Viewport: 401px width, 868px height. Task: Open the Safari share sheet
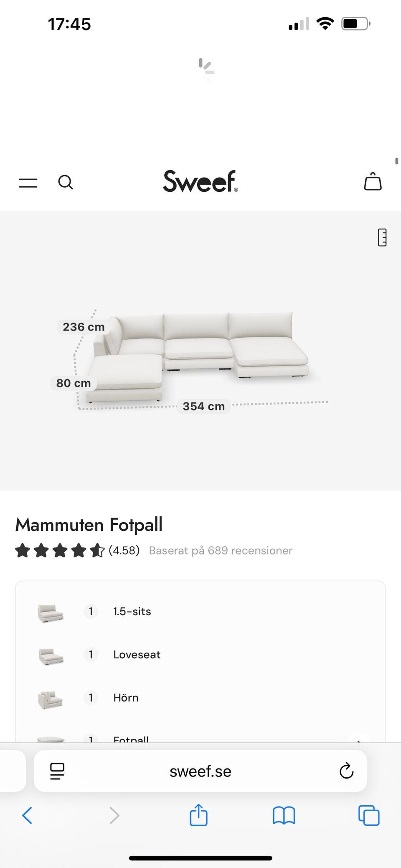198,815
